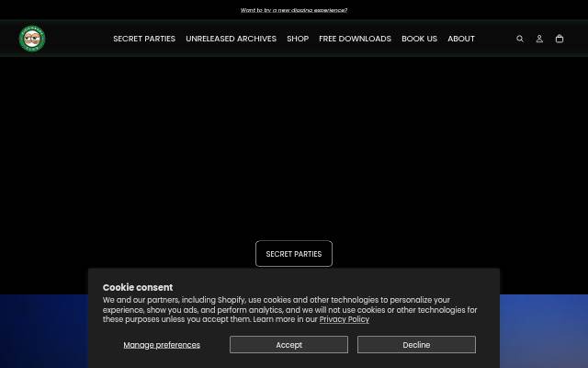
Task: Open the Privacy Policy link
Action: click(345, 319)
